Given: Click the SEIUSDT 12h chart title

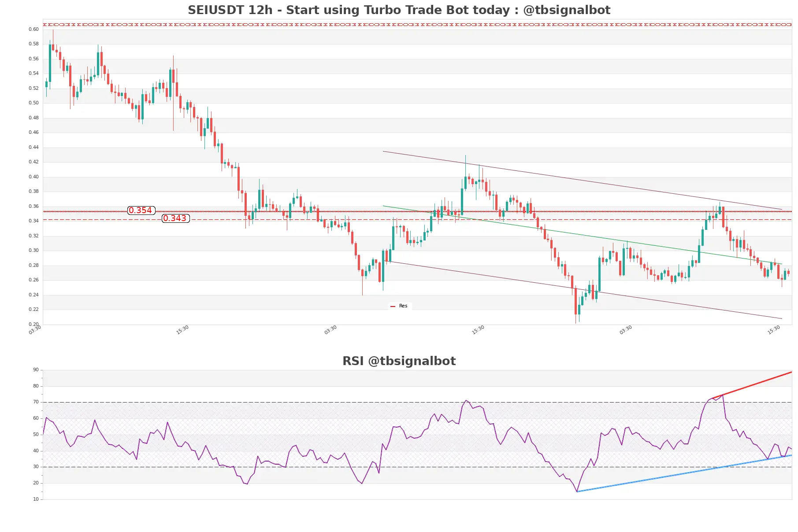Looking at the screenshot, I should 399,10.
